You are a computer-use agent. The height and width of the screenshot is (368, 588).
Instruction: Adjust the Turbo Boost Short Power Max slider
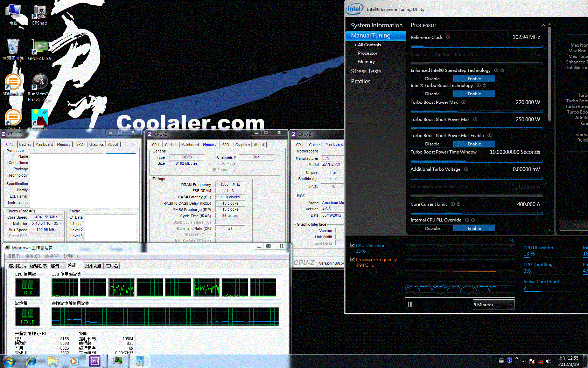coord(476,129)
